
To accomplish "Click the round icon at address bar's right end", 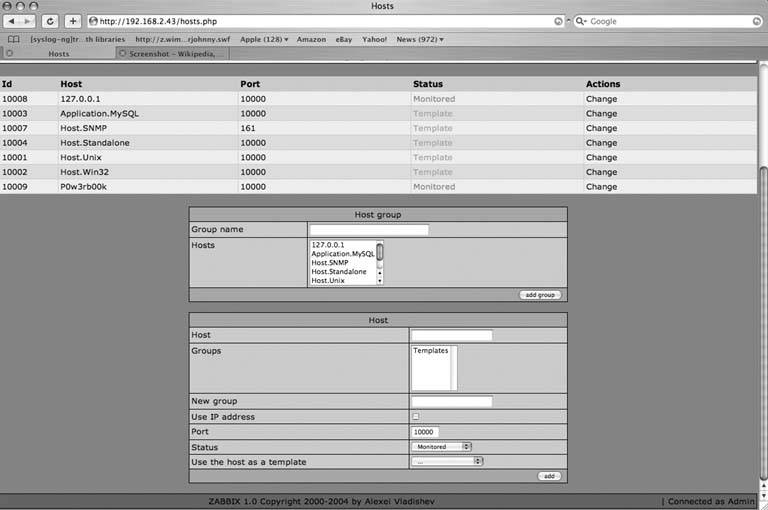I will pyautogui.click(x=558, y=21).
